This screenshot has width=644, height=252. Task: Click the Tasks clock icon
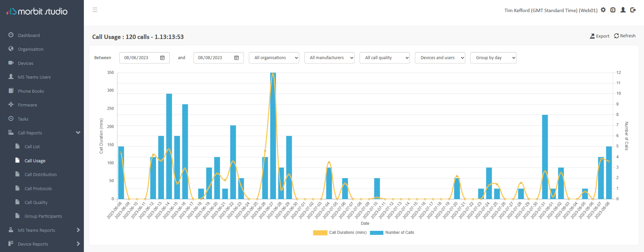pos(11,119)
